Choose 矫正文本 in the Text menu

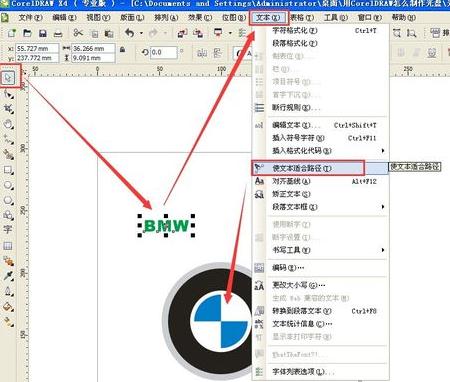(321, 194)
